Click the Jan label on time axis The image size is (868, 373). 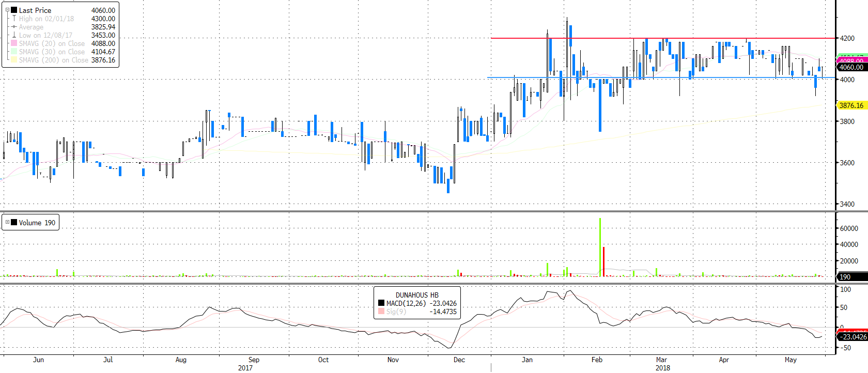click(x=527, y=360)
